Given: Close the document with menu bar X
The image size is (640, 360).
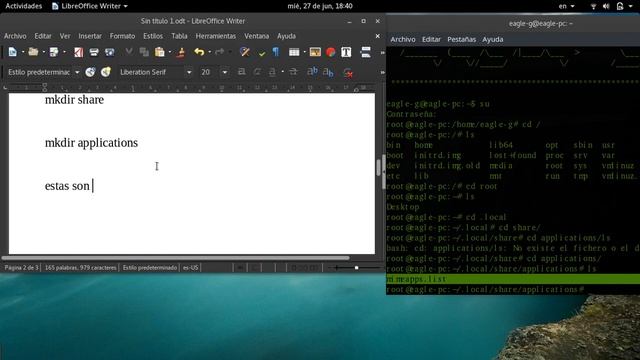Looking at the screenshot, I should point(378,36).
